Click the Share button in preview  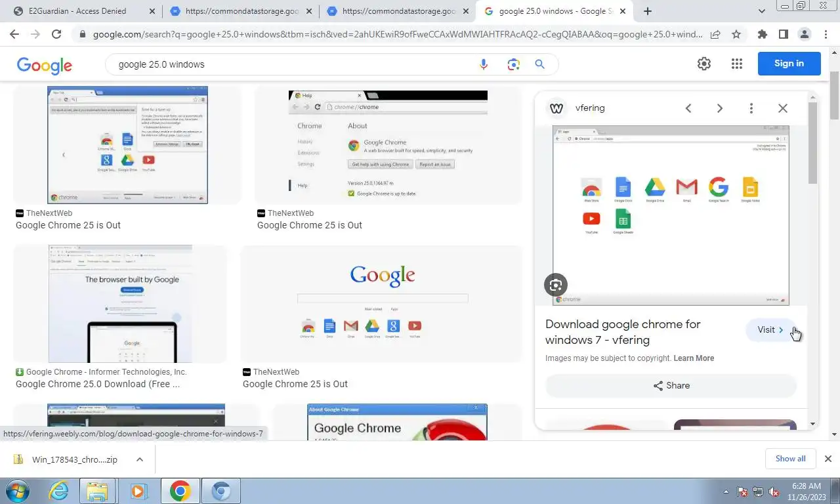671,385
